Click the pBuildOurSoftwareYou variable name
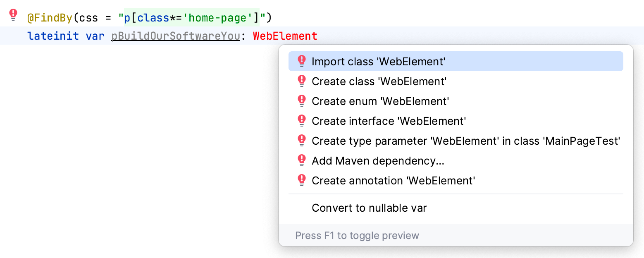The height and width of the screenshot is (258, 644). coord(175,36)
